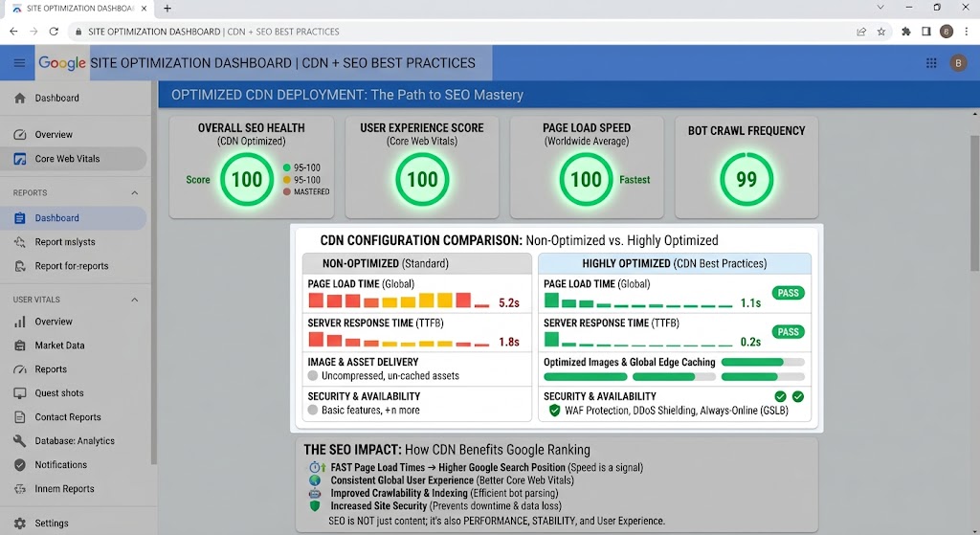Viewport: 980px width, 535px height.
Task: Click the document icon beside Contact Reports
Action: [x=20, y=417]
